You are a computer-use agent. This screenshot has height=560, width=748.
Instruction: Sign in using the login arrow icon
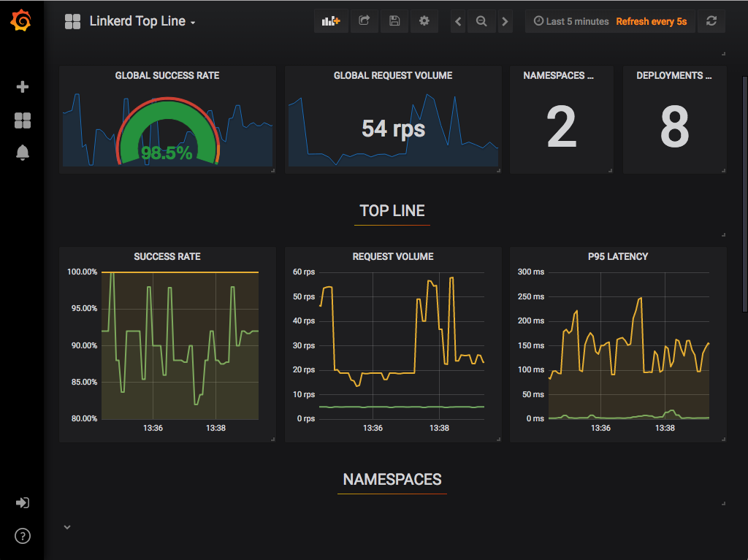[22, 502]
